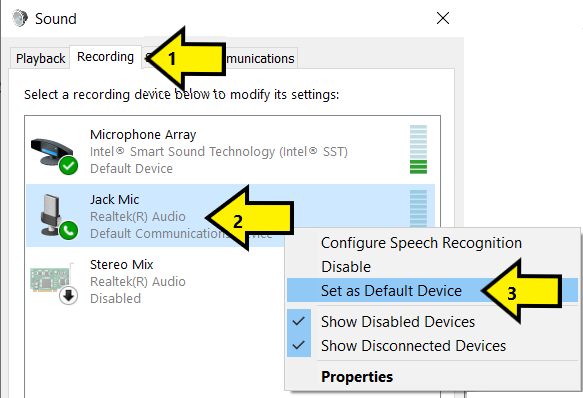The width and height of the screenshot is (583, 398).
Task: Click the green phone communications badge
Action: coord(69,231)
